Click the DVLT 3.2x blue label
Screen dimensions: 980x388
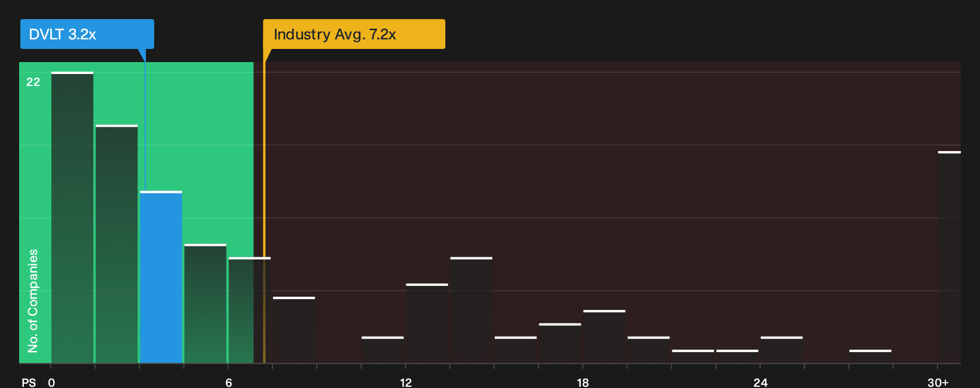pyautogui.click(x=87, y=34)
